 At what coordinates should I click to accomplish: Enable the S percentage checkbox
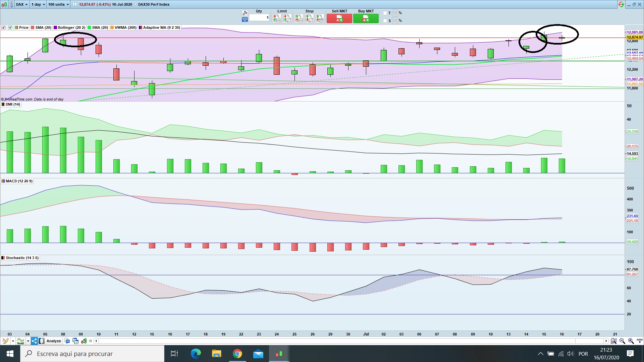[x=385, y=21]
